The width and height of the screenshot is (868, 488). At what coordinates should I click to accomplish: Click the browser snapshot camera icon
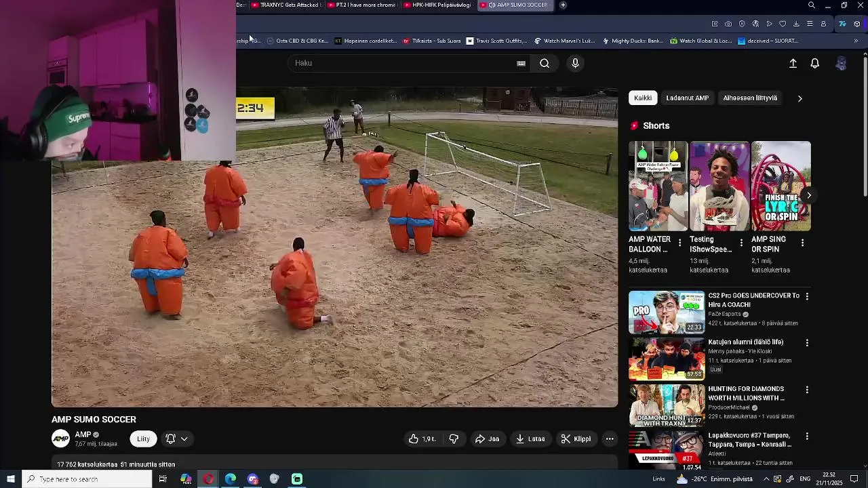pyautogui.click(x=728, y=24)
